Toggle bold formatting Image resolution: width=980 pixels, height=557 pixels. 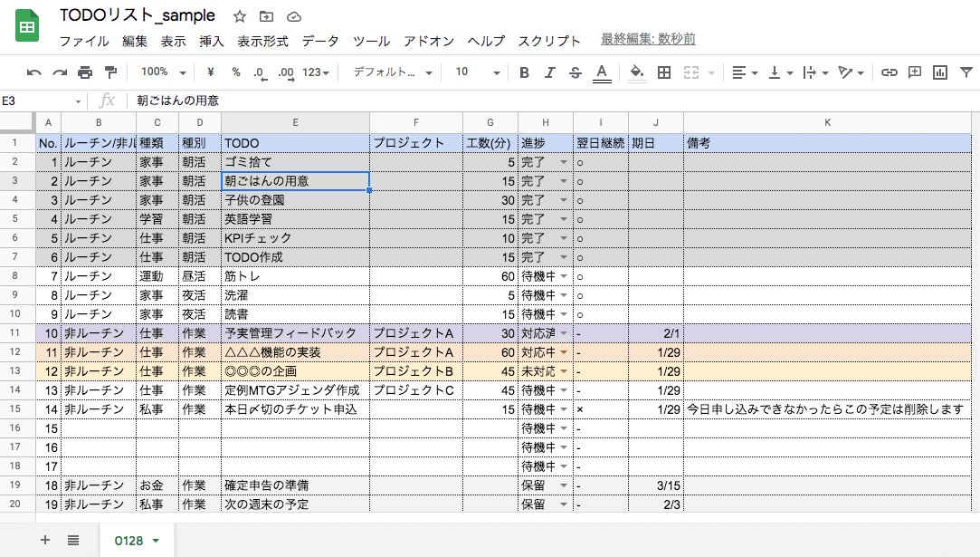pyautogui.click(x=525, y=71)
